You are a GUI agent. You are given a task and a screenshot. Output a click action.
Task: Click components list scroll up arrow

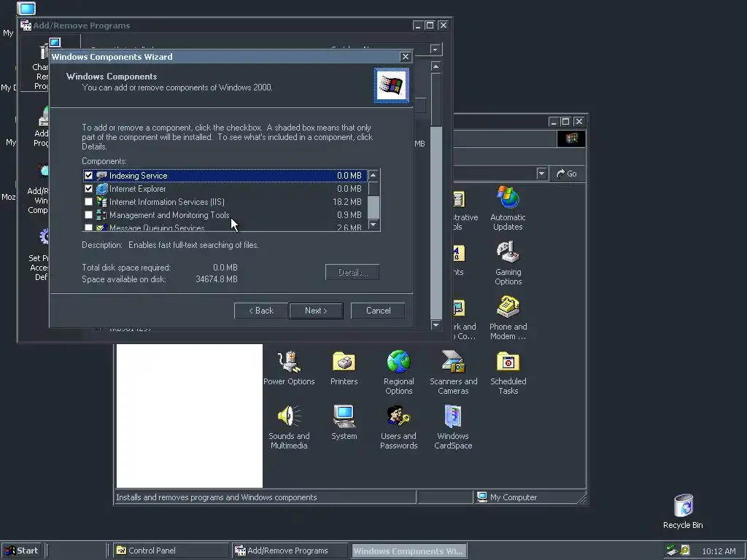[373, 175]
